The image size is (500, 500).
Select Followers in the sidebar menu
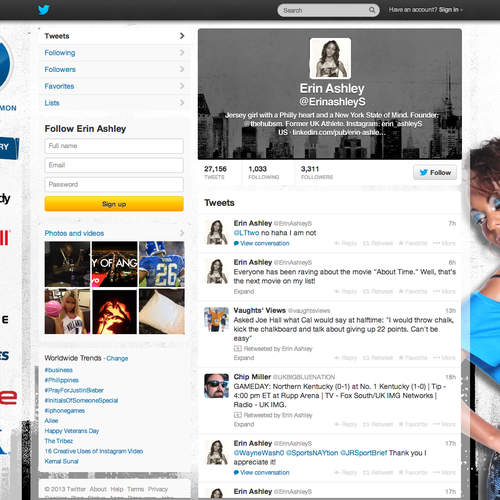point(114,69)
